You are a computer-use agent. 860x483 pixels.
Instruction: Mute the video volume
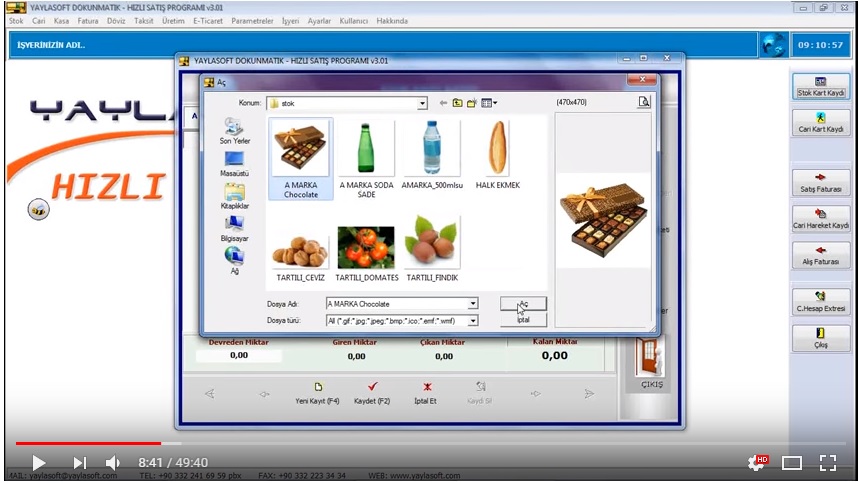tap(112, 463)
